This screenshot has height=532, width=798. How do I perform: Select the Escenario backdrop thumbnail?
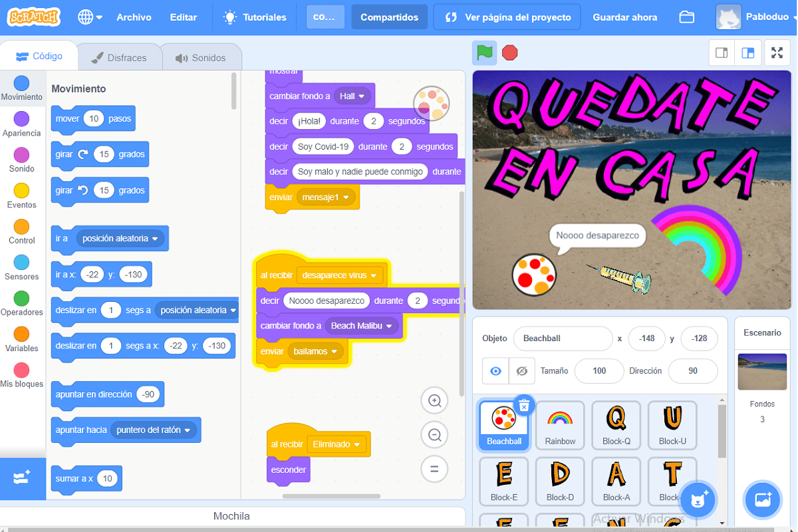tap(762, 372)
